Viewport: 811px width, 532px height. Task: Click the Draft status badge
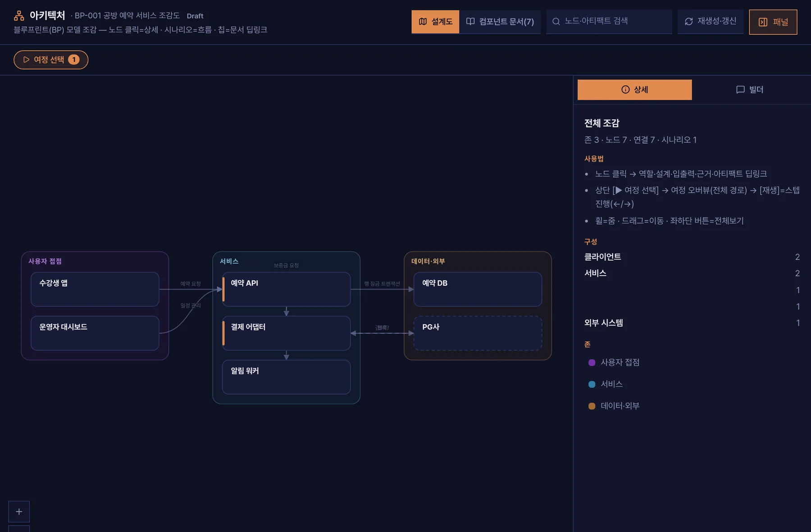click(x=195, y=16)
